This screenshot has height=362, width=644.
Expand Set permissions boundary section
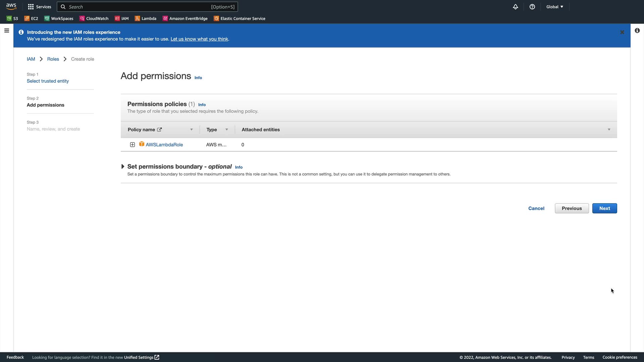(123, 167)
